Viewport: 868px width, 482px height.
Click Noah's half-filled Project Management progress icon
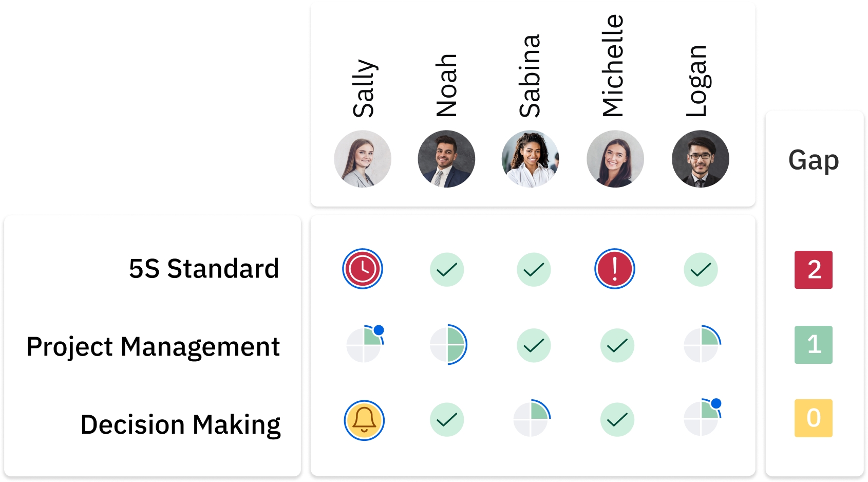point(448,345)
